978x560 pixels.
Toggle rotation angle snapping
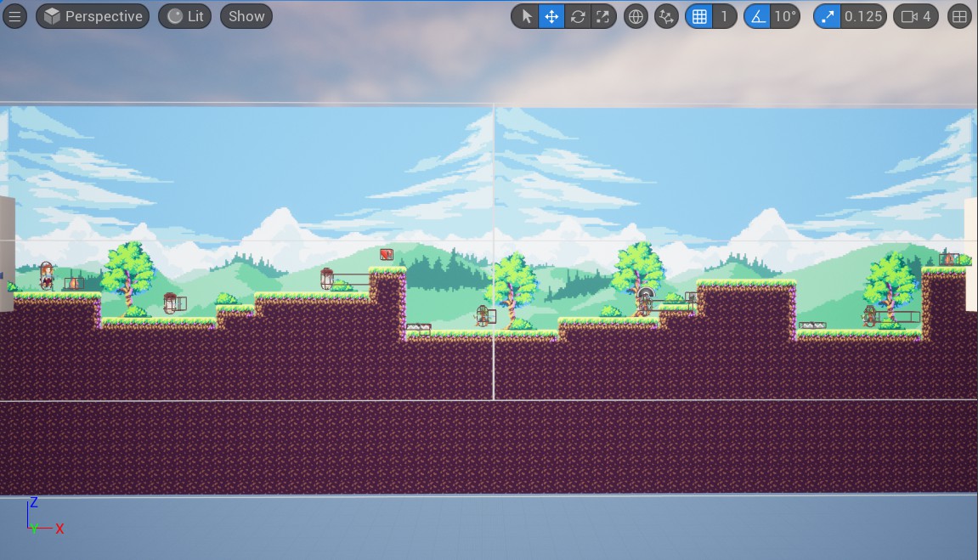tap(757, 16)
